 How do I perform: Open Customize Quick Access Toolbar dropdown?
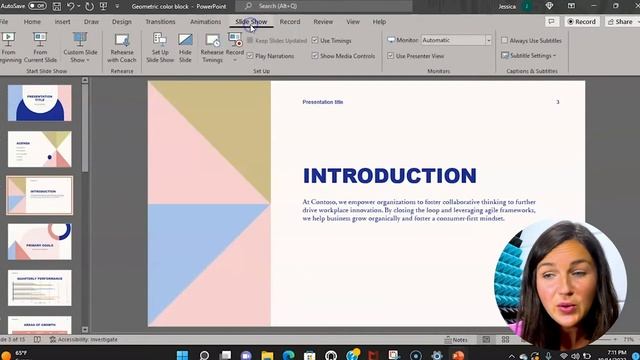(x=117, y=6)
